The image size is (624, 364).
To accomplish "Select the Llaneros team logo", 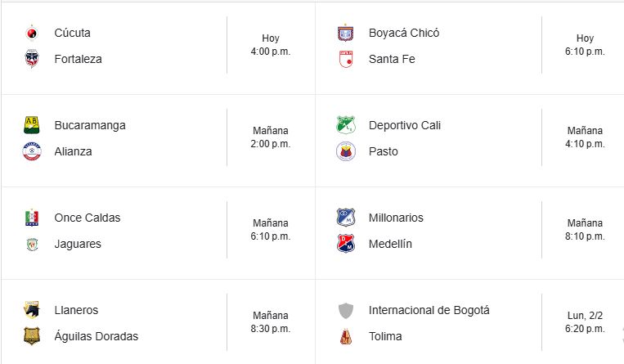I will coord(32,310).
